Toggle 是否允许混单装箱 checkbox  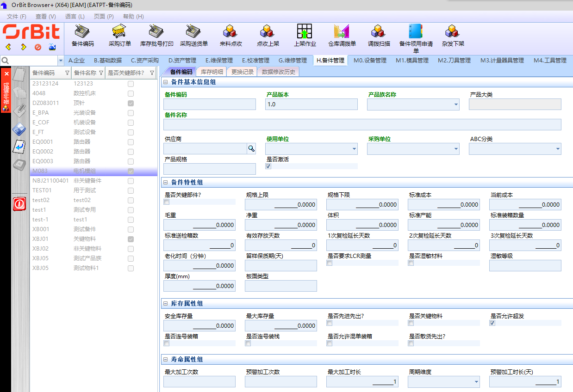coord(329,343)
